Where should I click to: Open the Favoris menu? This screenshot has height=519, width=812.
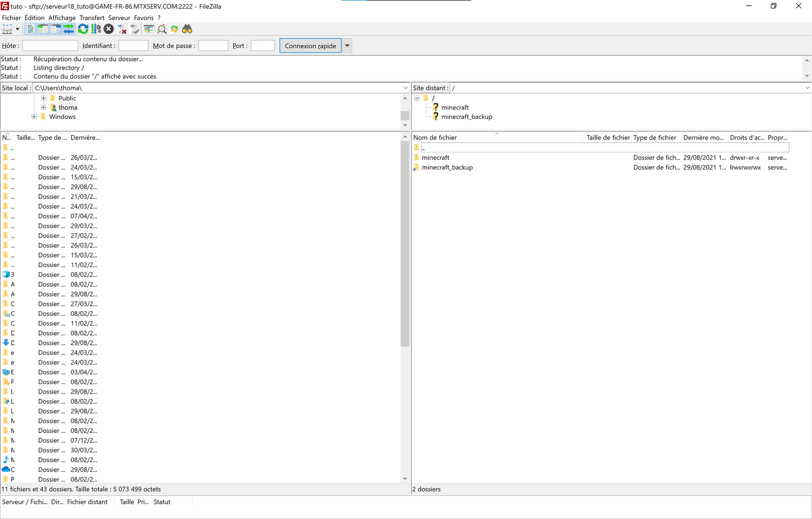tap(144, 18)
